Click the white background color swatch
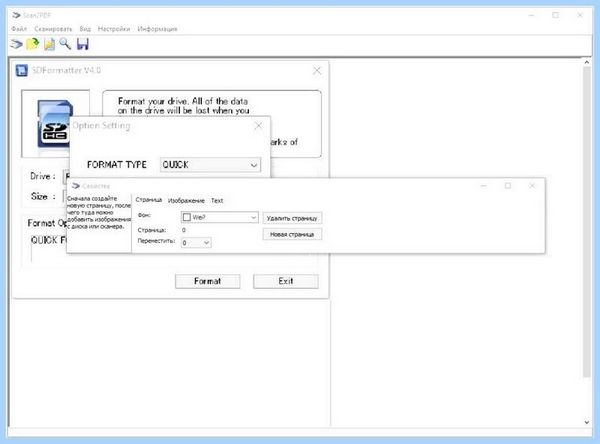Viewport: 600px width, 444px height. (x=187, y=217)
